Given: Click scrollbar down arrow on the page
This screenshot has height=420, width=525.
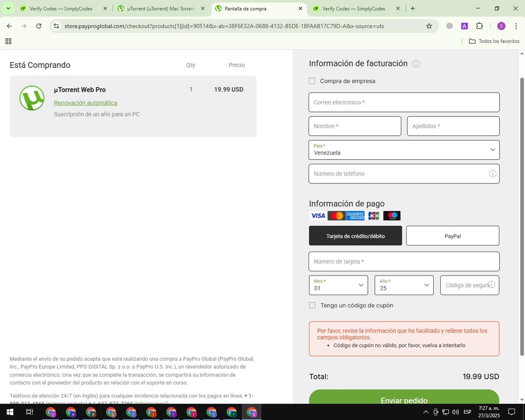Looking at the screenshot, I should pyautogui.click(x=522, y=400).
